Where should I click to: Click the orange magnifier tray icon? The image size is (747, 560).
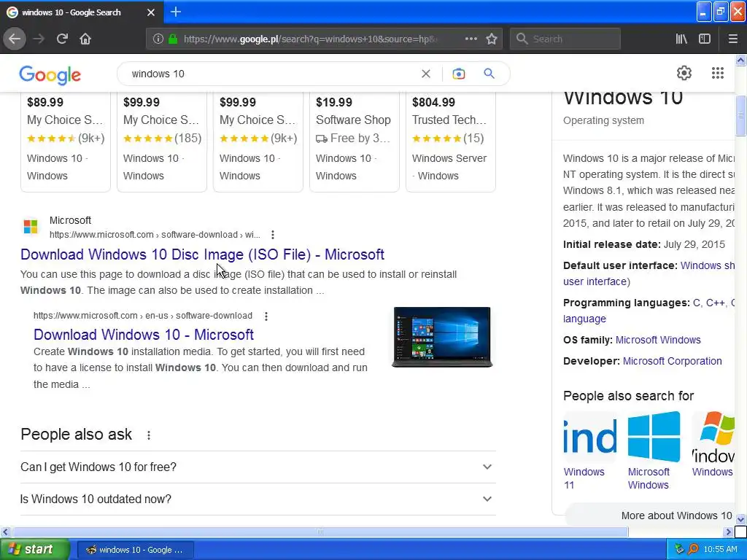pos(693,549)
